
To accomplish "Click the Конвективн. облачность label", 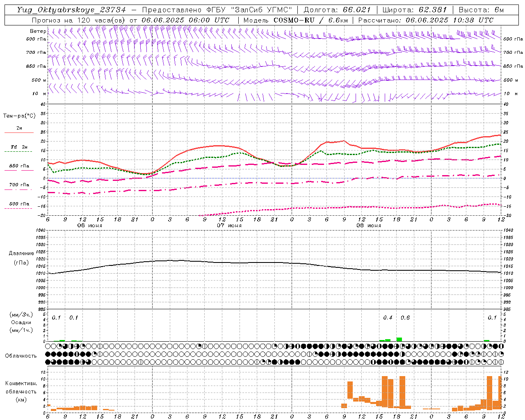I will pos(21,388).
